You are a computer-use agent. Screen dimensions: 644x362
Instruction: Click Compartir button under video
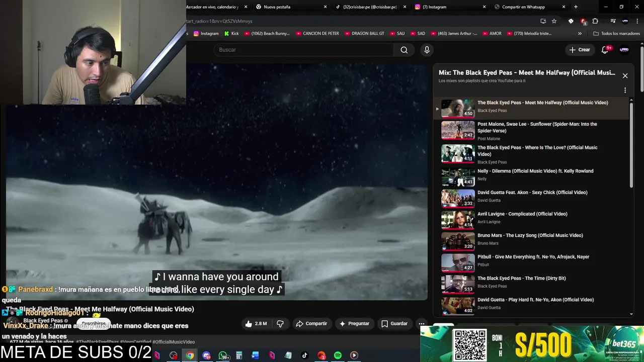click(x=311, y=324)
